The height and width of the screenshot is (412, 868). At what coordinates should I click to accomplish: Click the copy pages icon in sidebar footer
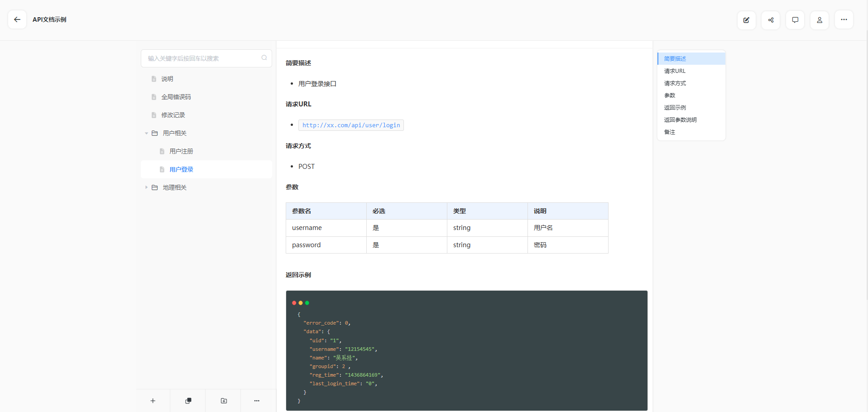pos(188,401)
